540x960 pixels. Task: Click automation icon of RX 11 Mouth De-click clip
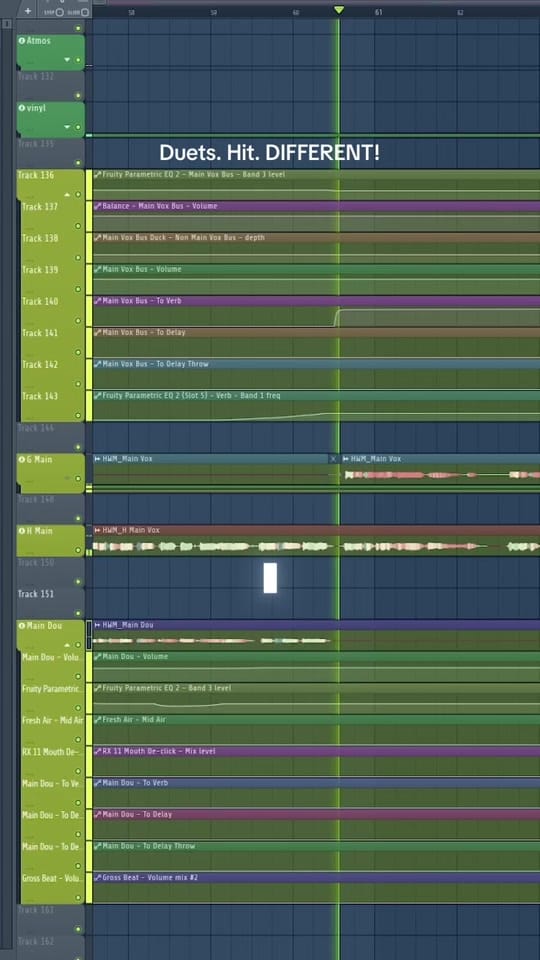[x=97, y=752]
